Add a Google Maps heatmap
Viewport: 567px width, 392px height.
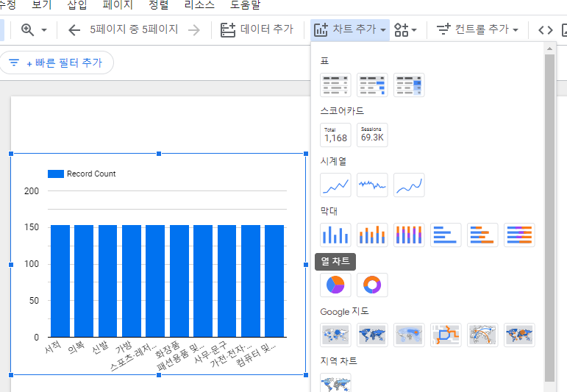point(409,335)
